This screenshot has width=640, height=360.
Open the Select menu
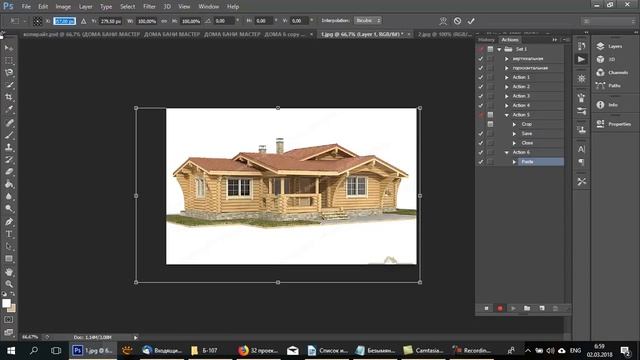point(127,7)
